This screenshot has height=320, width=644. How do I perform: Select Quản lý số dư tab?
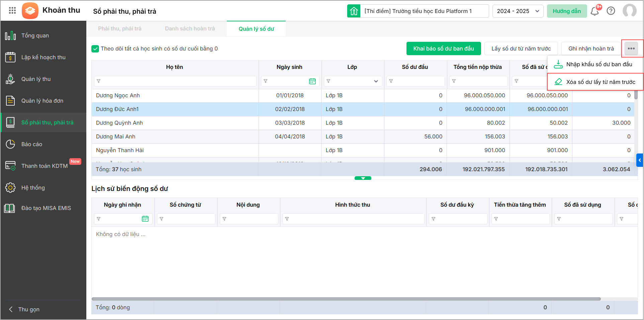[x=256, y=29]
